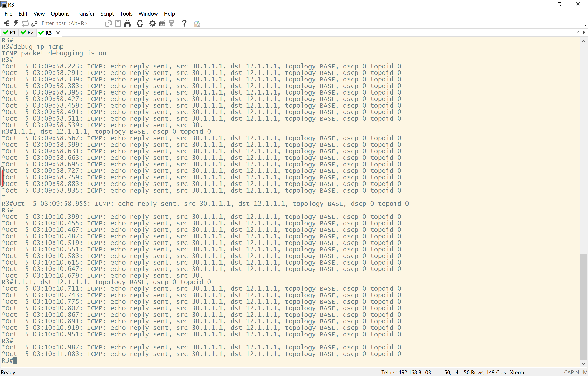Restore down the R3 window
Image resolution: width=588 pixels, height=376 pixels.
pos(559,5)
